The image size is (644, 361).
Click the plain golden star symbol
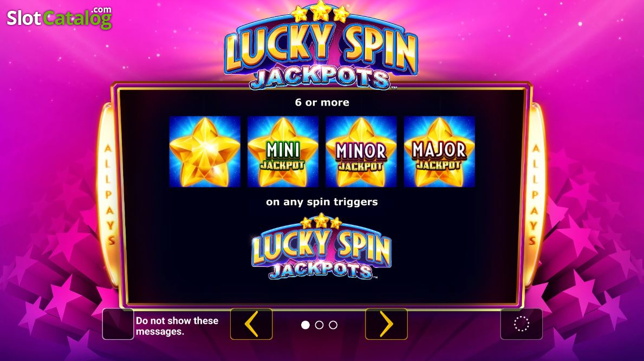click(205, 152)
